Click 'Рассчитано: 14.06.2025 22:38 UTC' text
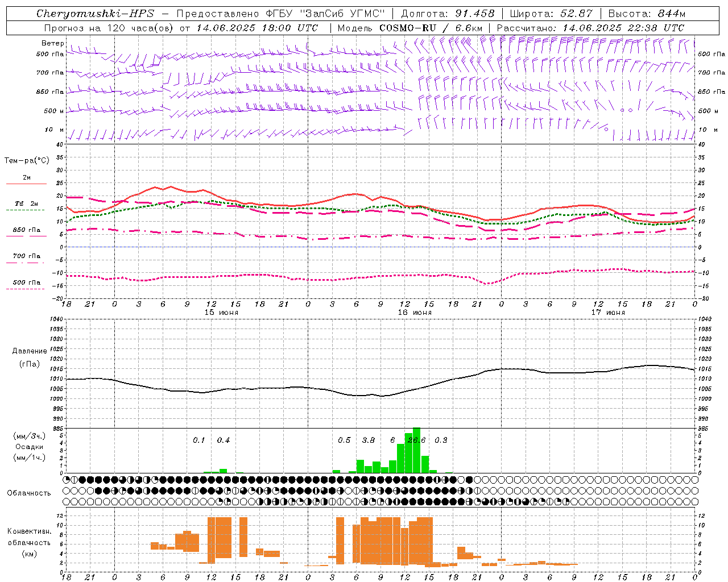Screen dimensions: 728x582 [x=590, y=28]
